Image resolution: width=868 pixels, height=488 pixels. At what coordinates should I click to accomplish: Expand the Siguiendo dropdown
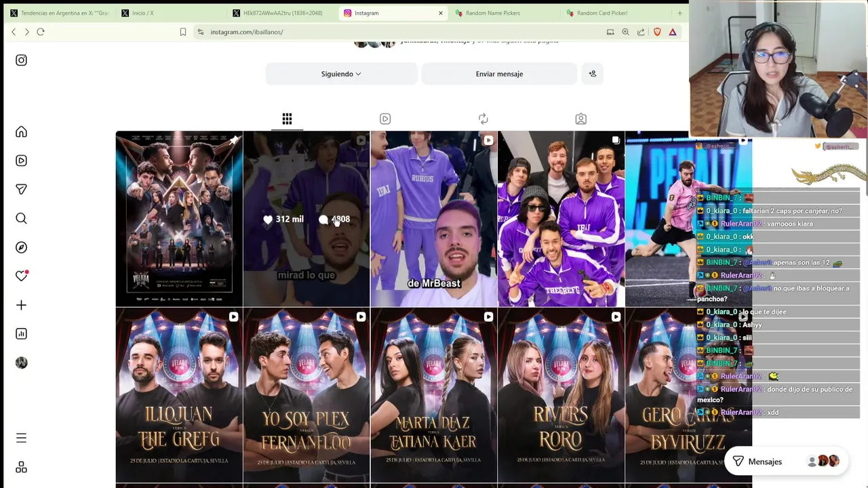(341, 74)
